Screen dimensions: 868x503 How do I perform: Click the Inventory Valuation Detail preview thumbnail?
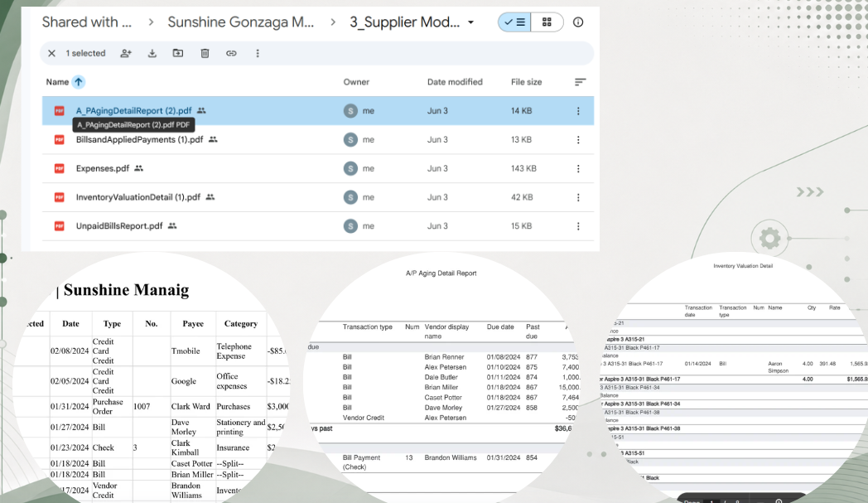739,377
